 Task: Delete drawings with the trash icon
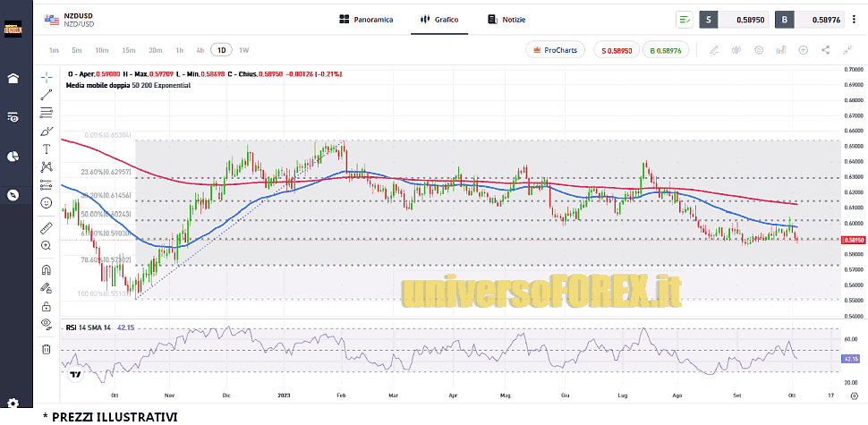click(47, 349)
